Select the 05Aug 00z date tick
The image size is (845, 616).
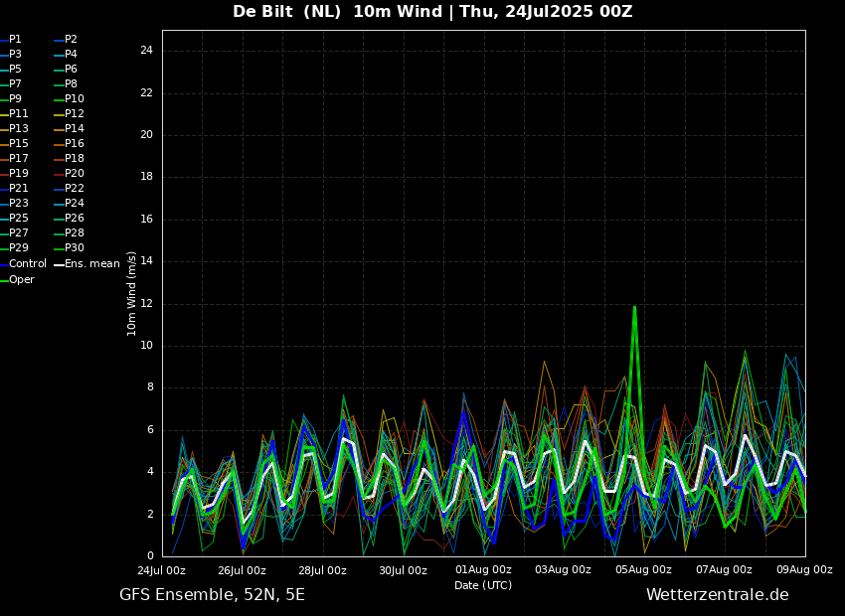pyautogui.click(x=644, y=570)
